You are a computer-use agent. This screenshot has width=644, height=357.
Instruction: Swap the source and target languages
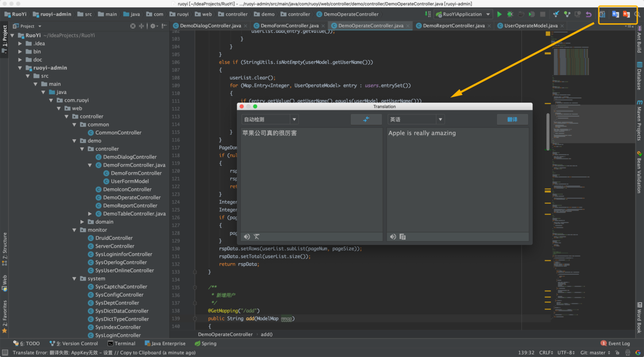[366, 120]
